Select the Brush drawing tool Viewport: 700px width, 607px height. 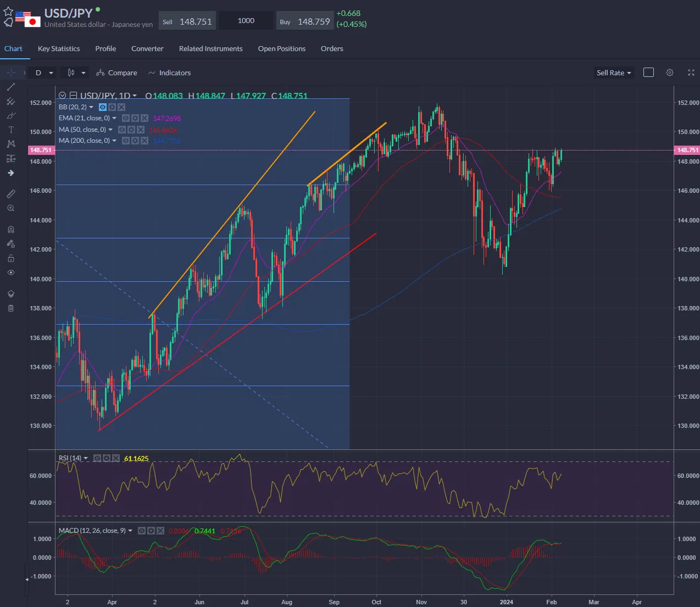[x=10, y=116]
